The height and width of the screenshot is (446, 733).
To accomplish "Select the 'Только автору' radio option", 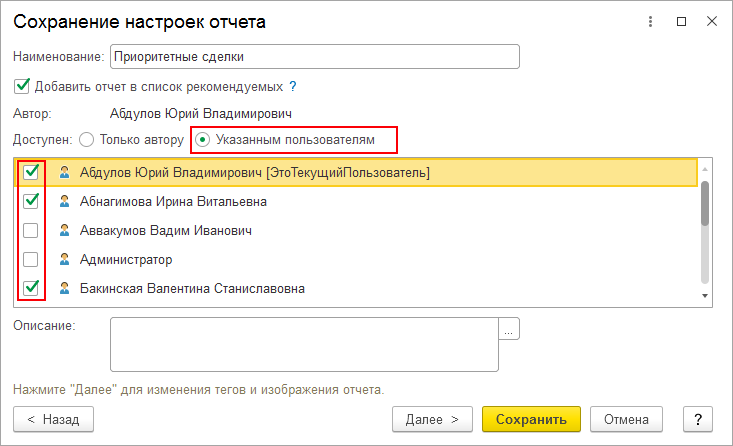I will [x=86, y=140].
